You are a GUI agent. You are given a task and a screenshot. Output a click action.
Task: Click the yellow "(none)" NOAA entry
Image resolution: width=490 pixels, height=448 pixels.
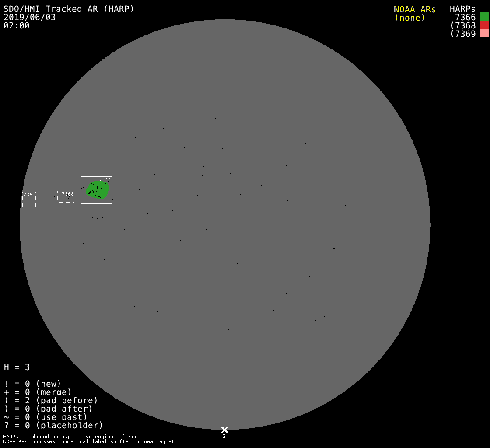point(409,17)
